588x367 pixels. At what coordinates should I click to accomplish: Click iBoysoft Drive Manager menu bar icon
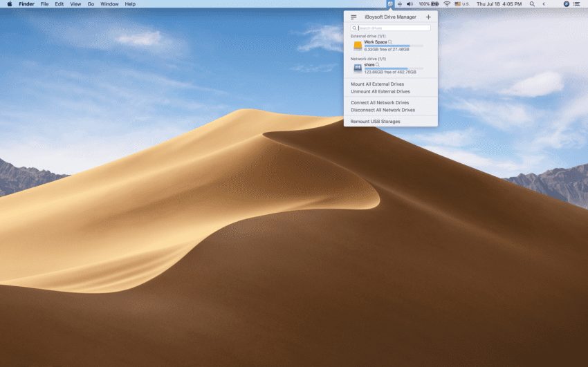click(391, 4)
